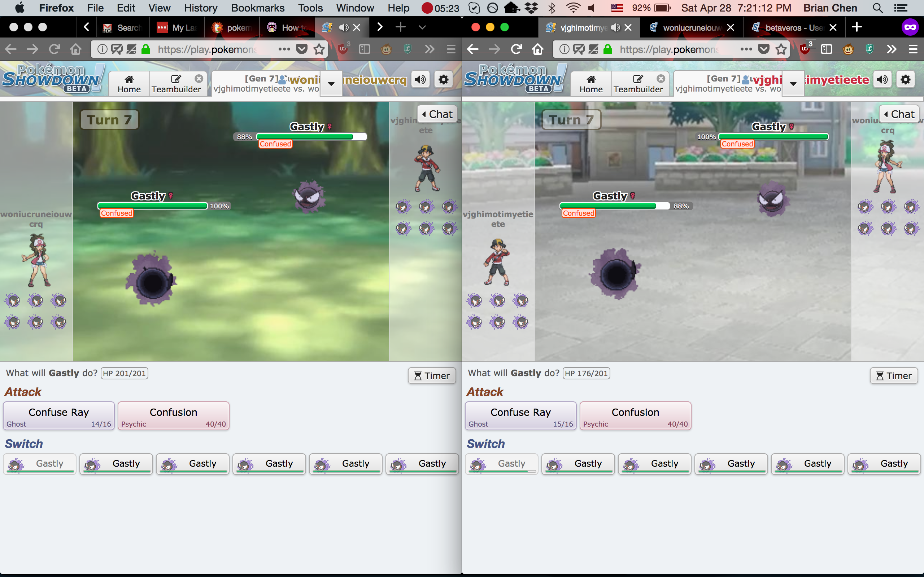This screenshot has width=924, height=577.
Task: Start Timer in left battle
Action: click(x=432, y=376)
